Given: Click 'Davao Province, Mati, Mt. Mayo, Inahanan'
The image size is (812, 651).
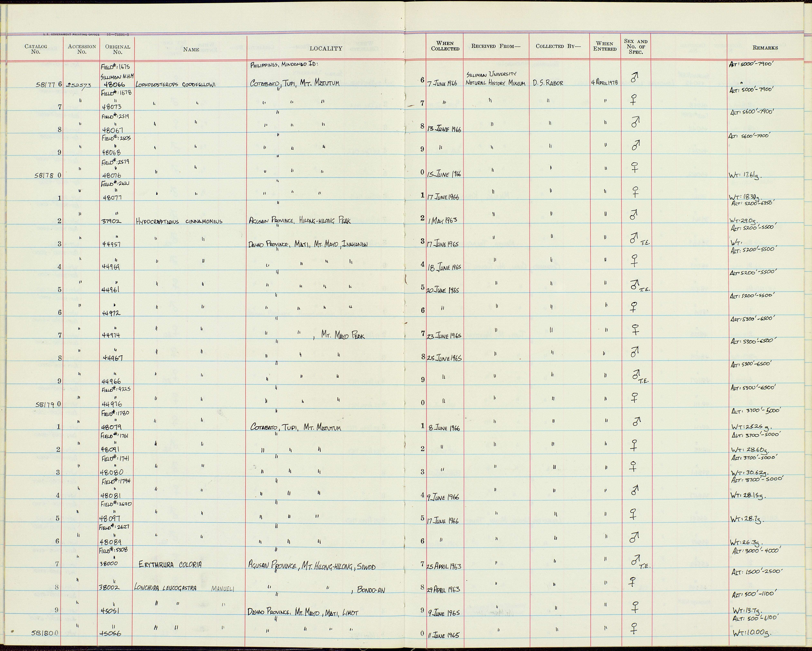Looking at the screenshot, I should (308, 244).
